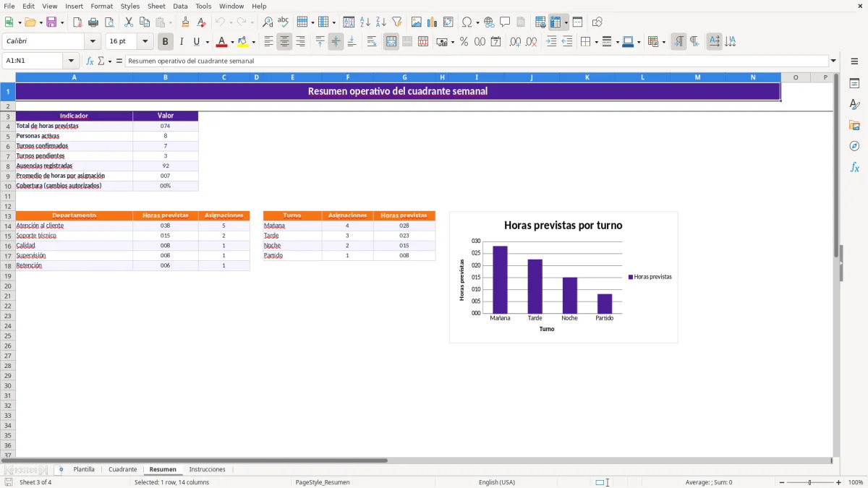Open the Conditional Formatting dropdown arrow
The height and width of the screenshot is (488, 868).
click(663, 42)
